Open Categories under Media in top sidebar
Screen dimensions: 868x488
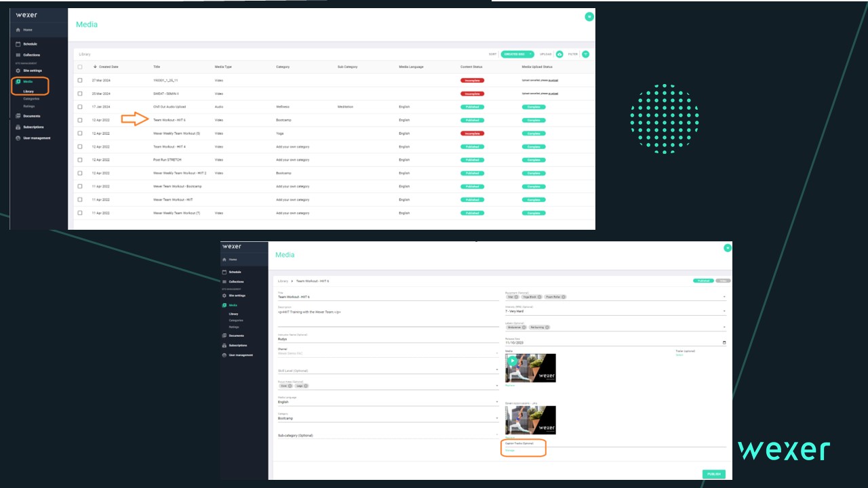click(31, 99)
